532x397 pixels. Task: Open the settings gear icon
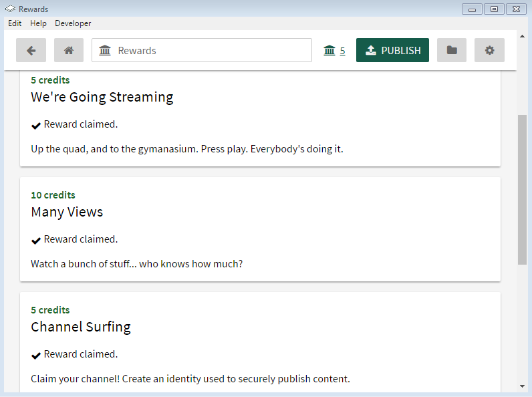(x=489, y=50)
